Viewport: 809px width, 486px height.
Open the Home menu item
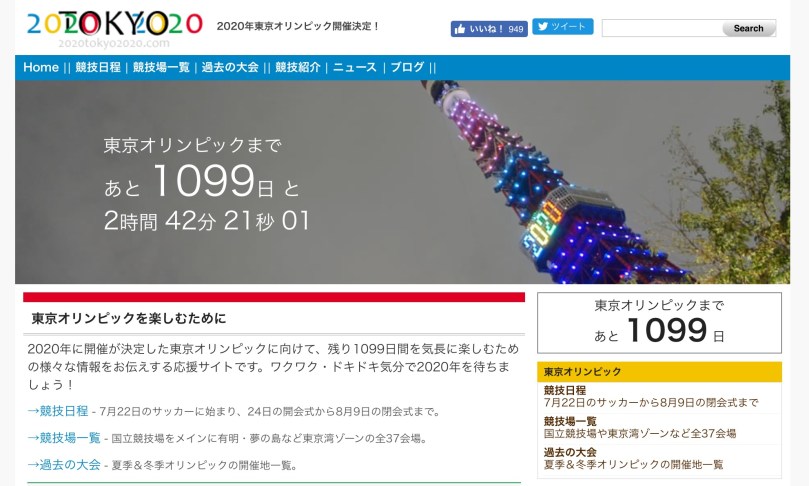point(41,67)
